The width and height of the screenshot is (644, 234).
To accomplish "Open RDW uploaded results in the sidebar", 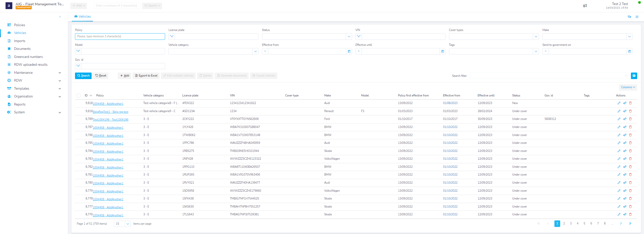I will click(31, 65).
